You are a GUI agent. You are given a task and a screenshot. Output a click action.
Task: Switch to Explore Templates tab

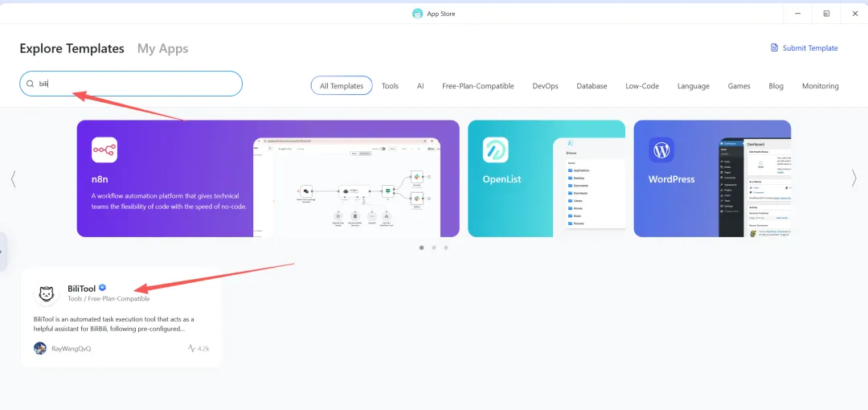coord(72,48)
